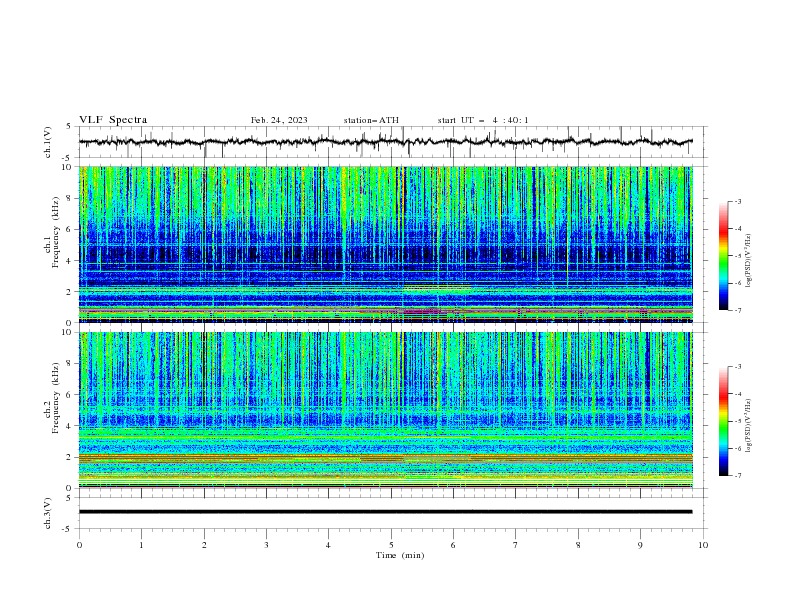
Task: Click the time axis tick label 10
Action: [x=703, y=545]
